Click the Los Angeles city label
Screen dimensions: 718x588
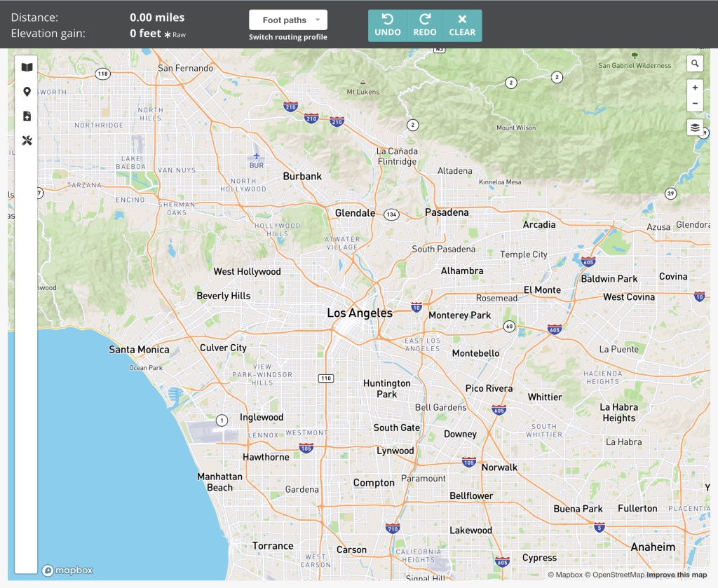(360, 313)
